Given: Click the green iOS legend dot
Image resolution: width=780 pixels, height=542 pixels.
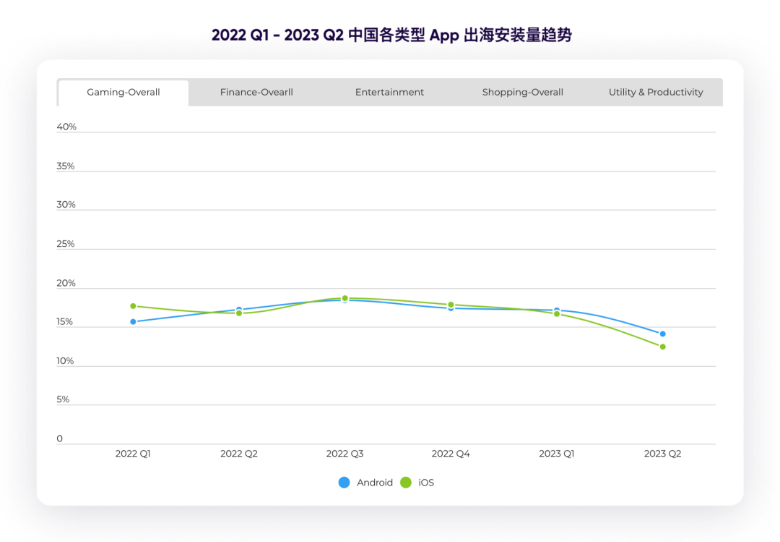Looking at the screenshot, I should [405, 482].
